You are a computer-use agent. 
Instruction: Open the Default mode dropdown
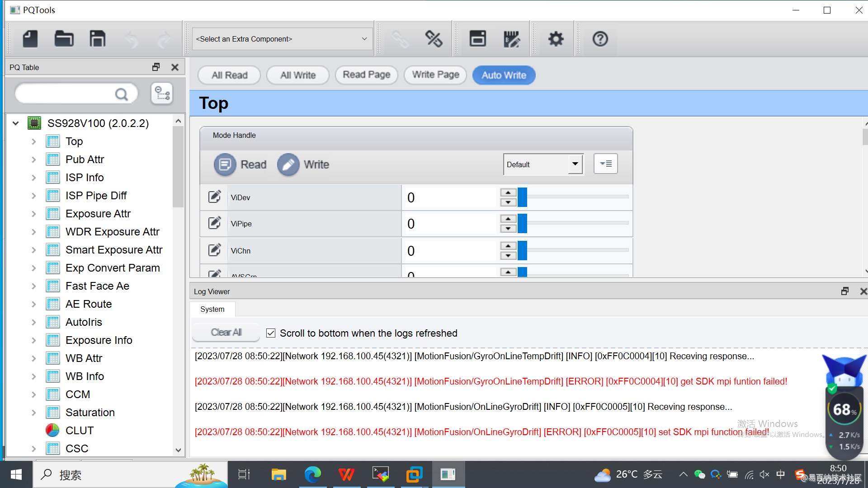[x=575, y=164]
